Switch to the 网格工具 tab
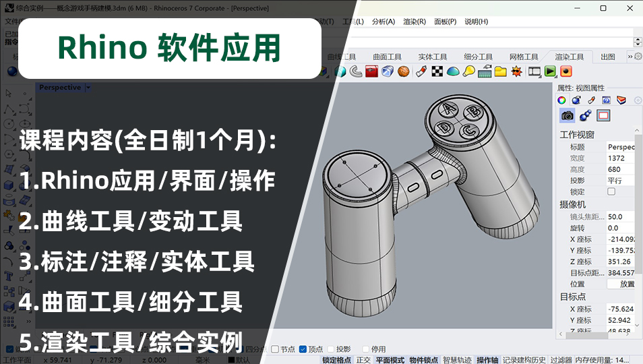Image resolution: width=643 pixels, height=364 pixels. click(524, 57)
